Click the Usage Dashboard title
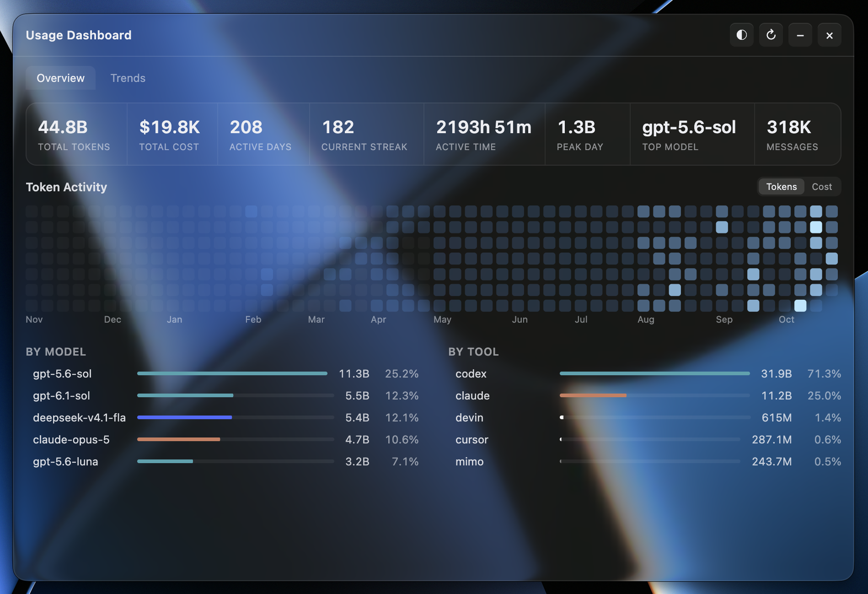Viewport: 868px width, 594px height. (79, 35)
